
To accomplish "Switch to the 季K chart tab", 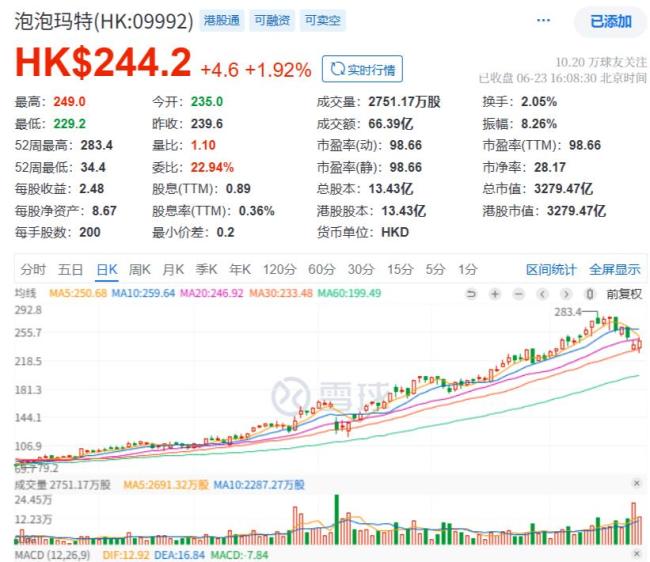I will click(206, 269).
